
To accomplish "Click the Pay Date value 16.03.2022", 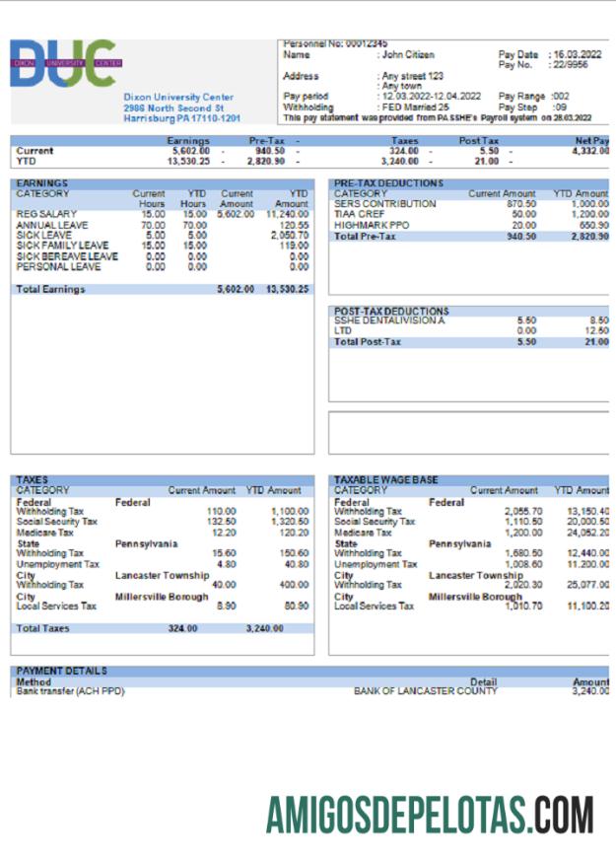I will [579, 55].
